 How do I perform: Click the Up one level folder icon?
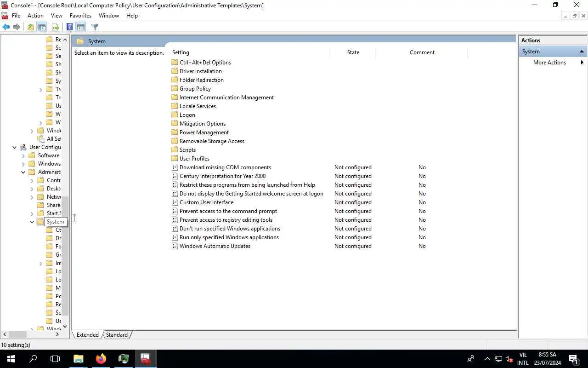tap(30, 27)
